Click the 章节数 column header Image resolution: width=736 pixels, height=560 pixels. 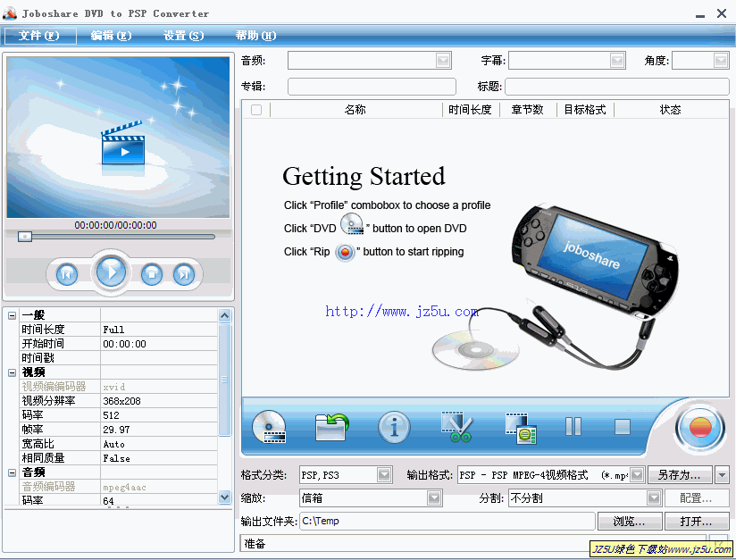[x=528, y=110]
